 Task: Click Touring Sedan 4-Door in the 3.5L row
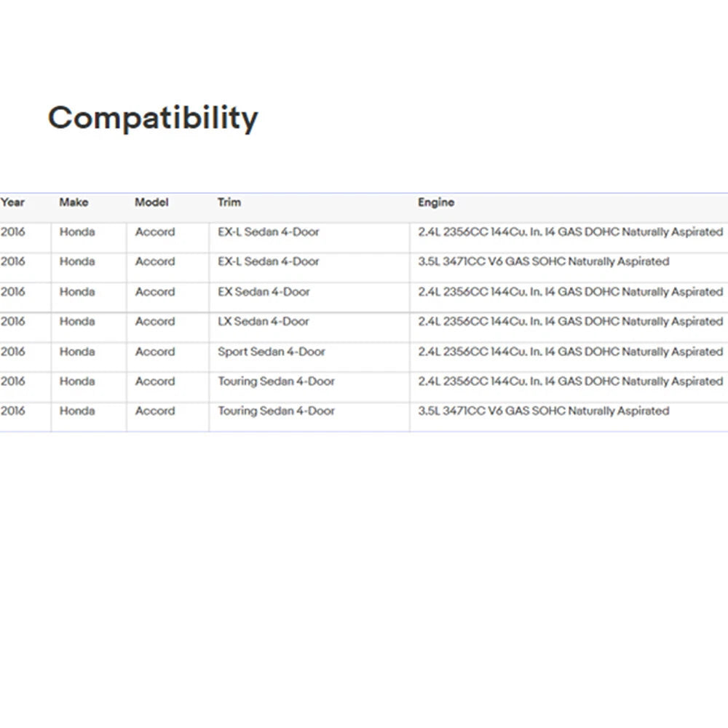click(276, 411)
